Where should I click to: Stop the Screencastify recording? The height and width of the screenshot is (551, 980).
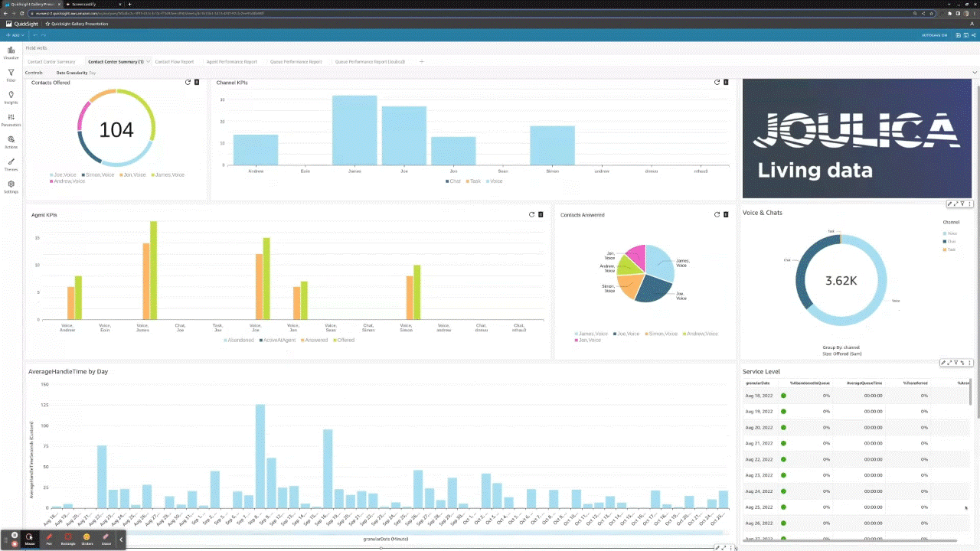pos(14,543)
